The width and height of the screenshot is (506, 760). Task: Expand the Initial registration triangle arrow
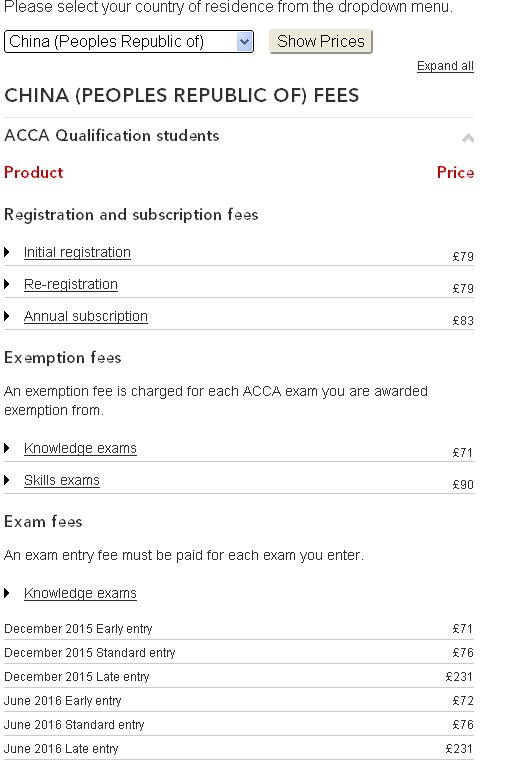point(7,252)
